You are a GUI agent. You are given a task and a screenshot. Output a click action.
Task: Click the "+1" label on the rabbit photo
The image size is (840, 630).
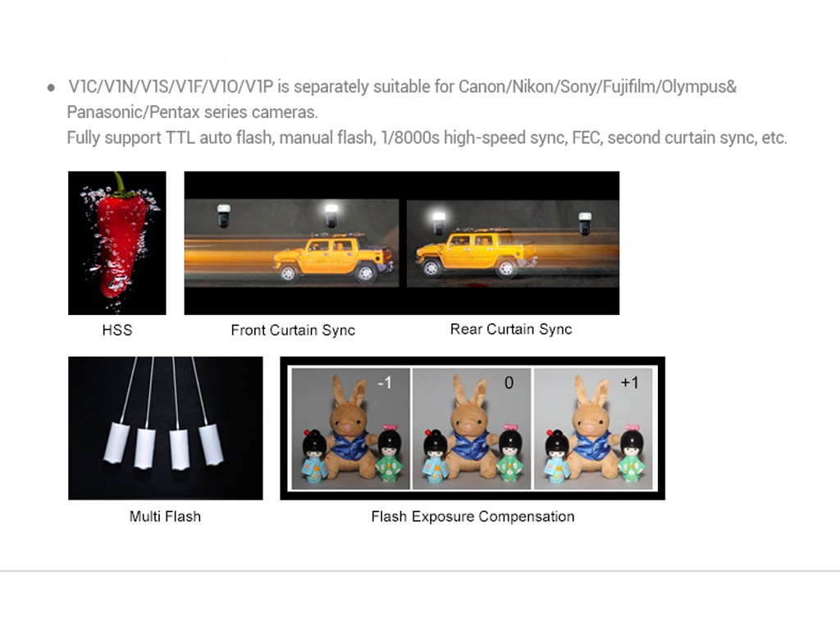[x=629, y=382]
